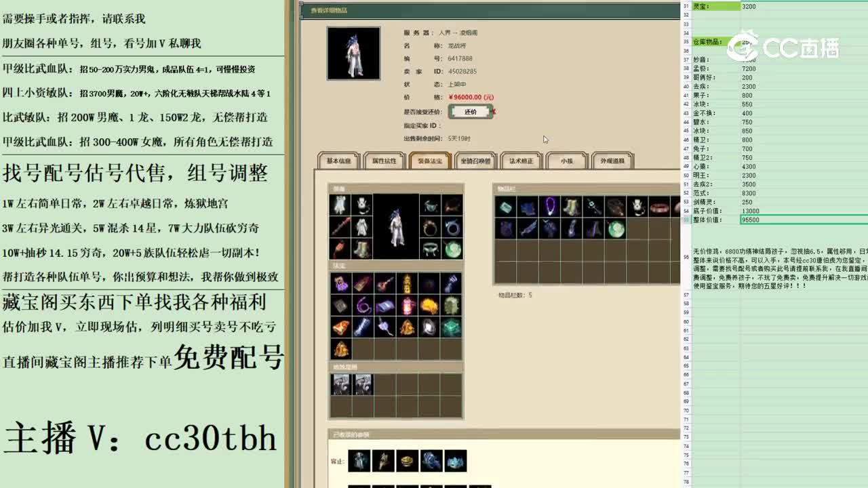The height and width of the screenshot is (488, 868).
Task: Select the golden bell magic treasure
Action: 407,327
